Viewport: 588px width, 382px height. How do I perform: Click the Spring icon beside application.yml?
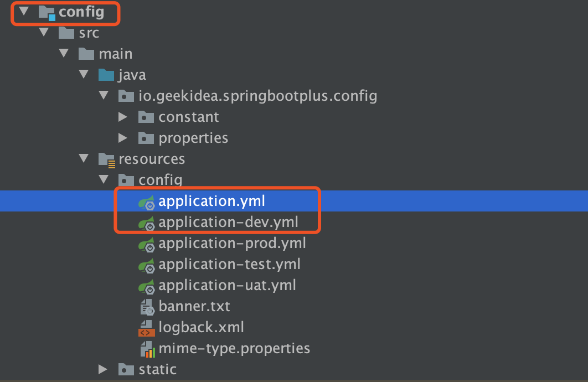click(x=146, y=202)
